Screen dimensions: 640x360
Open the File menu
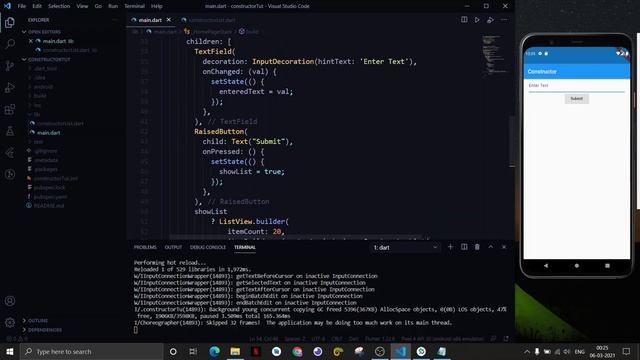22,6
